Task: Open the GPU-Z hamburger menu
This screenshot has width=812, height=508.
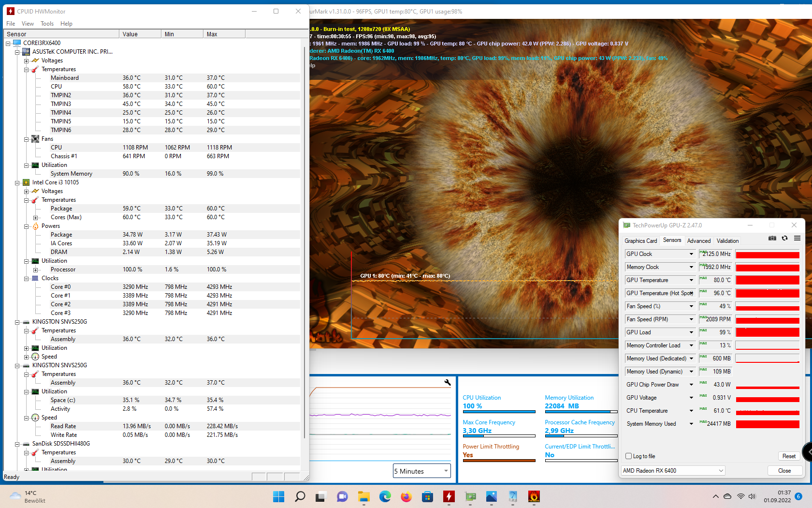Action: point(797,238)
